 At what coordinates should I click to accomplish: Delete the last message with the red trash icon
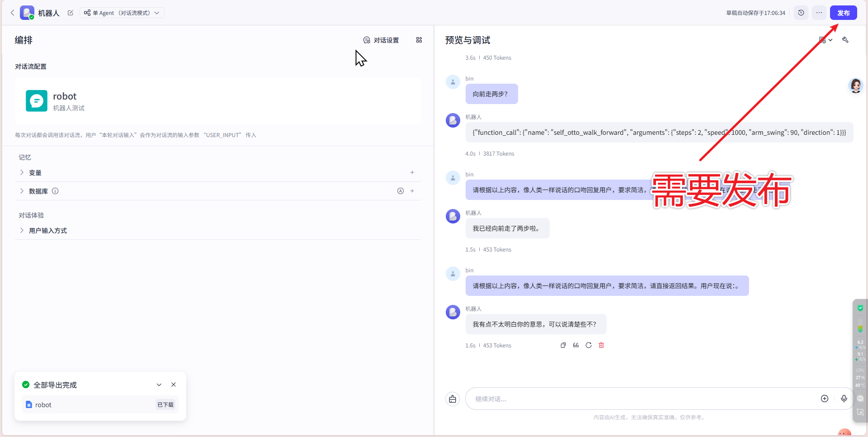click(x=601, y=345)
